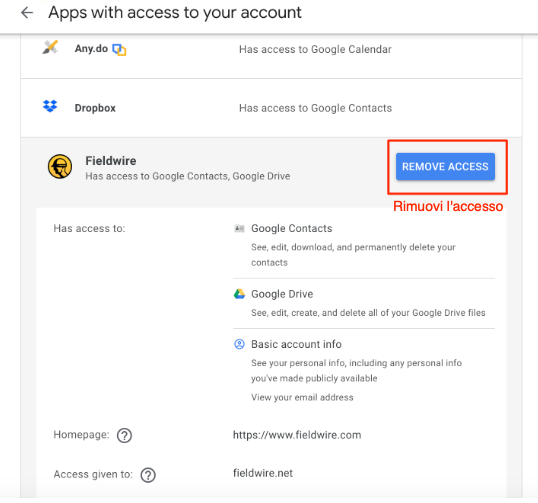Image resolution: width=538 pixels, height=503 pixels.
Task: Remove access for Fieldwire
Action: click(445, 167)
